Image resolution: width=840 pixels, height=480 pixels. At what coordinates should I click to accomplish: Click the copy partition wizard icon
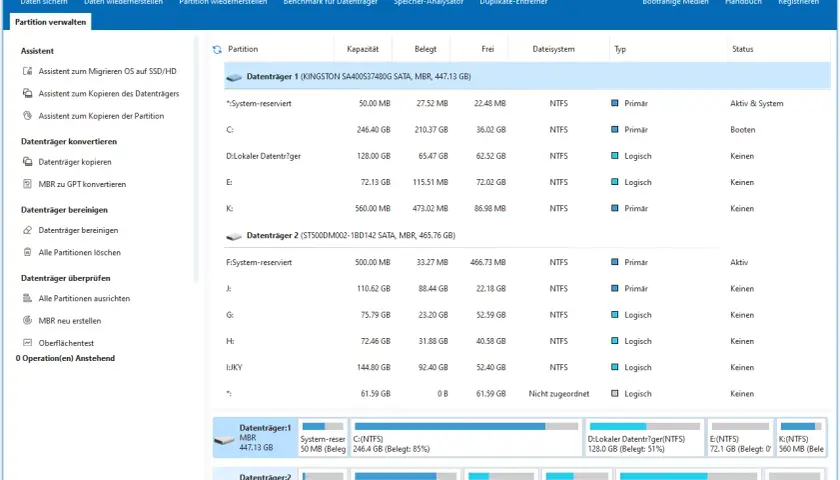click(27, 116)
